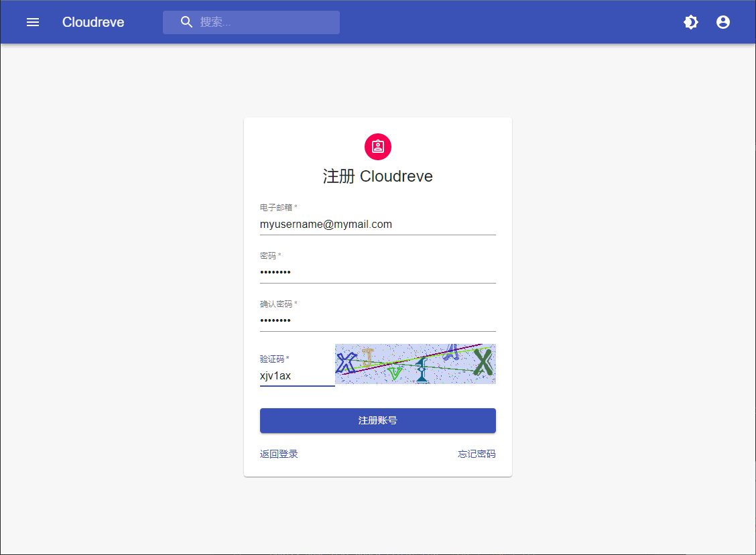This screenshot has width=756, height=555.
Task: Click the pink registration badge icon
Action: (x=378, y=147)
